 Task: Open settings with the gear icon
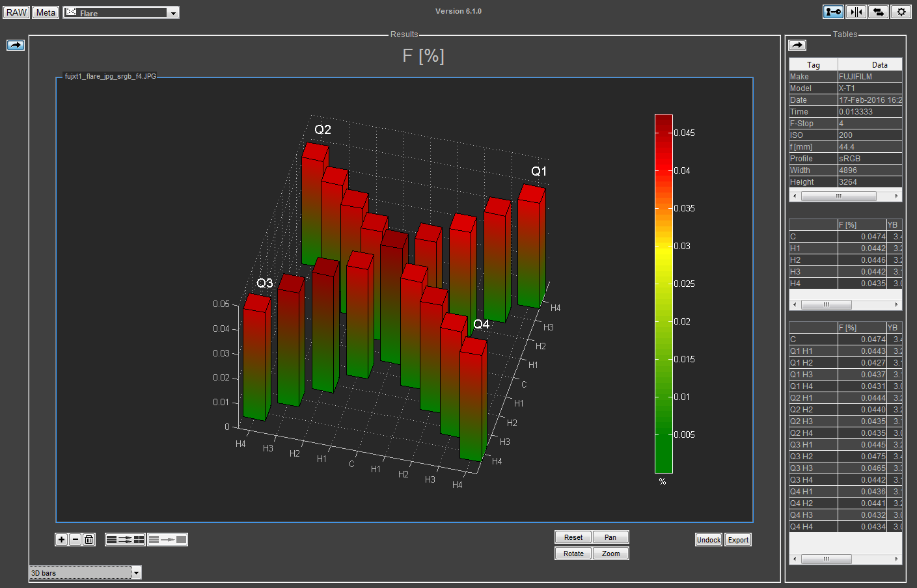[901, 12]
